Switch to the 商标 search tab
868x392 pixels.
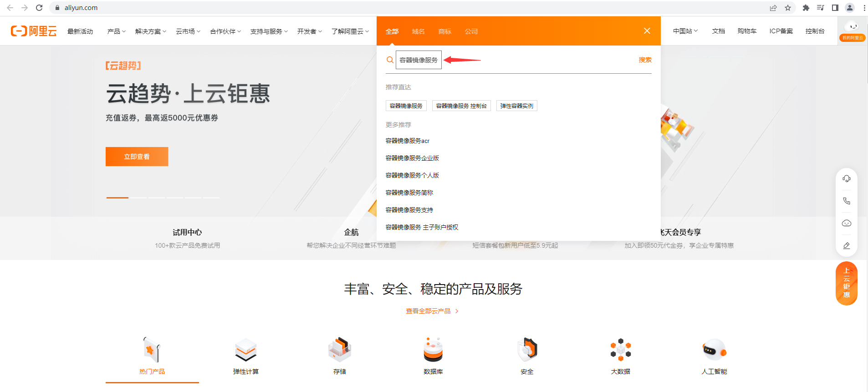(445, 31)
